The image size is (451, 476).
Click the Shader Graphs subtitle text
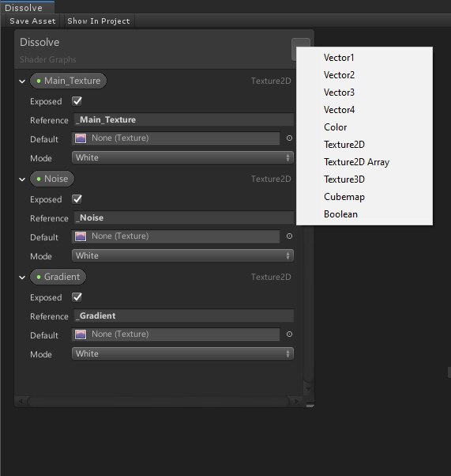[x=48, y=59]
